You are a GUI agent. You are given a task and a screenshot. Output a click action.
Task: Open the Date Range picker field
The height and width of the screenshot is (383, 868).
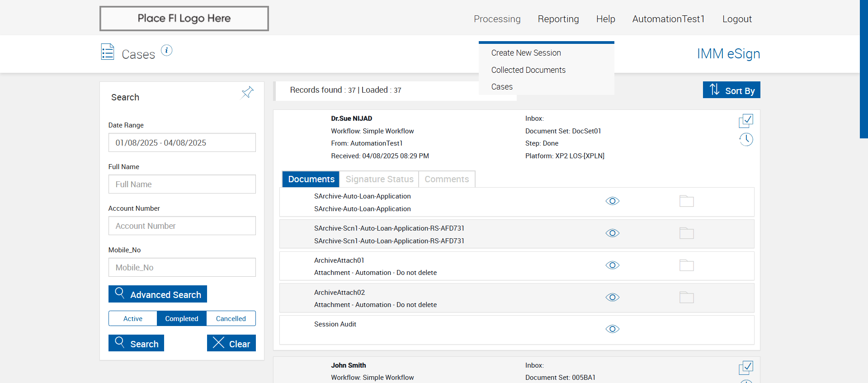pos(182,143)
